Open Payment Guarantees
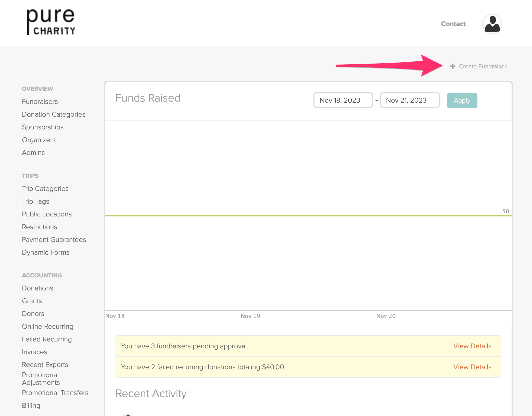The width and height of the screenshot is (532, 416). (x=54, y=240)
